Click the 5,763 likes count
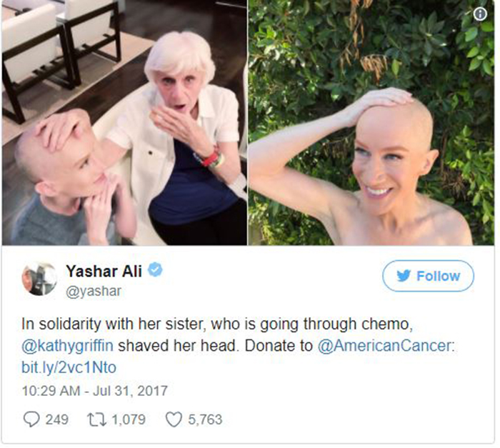Screen dimensions: 500x448 coord(205,419)
